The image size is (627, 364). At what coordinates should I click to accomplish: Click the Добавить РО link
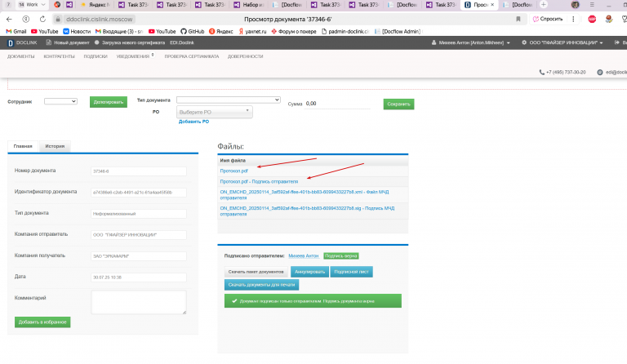pos(193,122)
